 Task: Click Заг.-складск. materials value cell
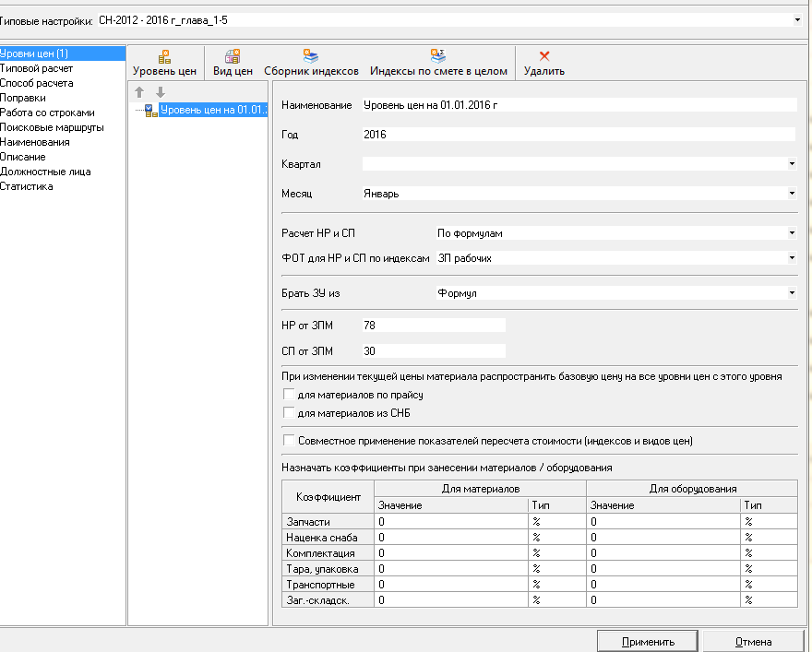[451, 599]
